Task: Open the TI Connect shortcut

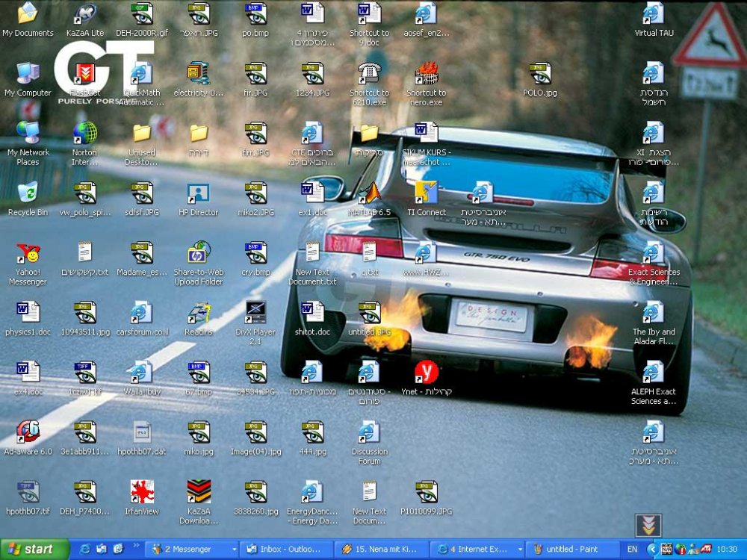Action: [426, 193]
